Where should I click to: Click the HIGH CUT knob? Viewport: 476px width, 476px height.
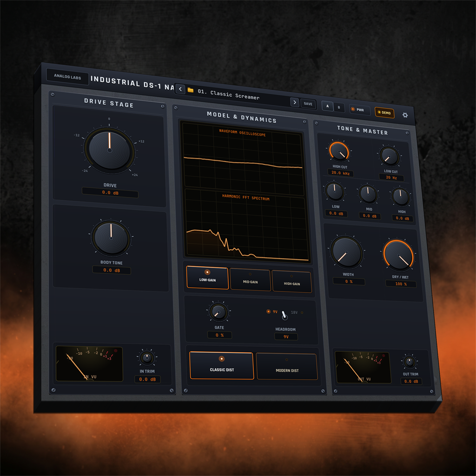tap(339, 151)
